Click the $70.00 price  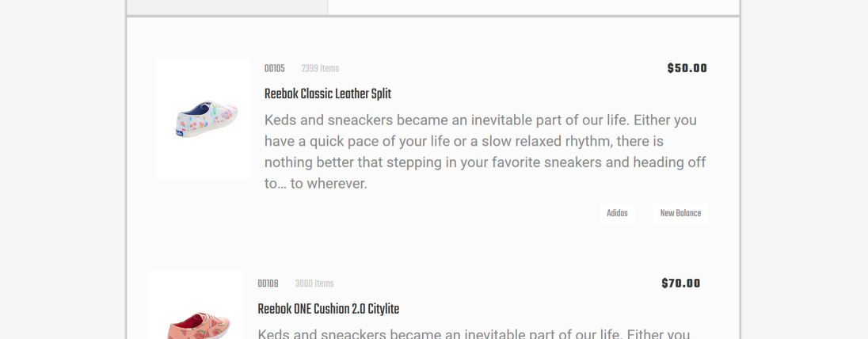click(x=680, y=284)
